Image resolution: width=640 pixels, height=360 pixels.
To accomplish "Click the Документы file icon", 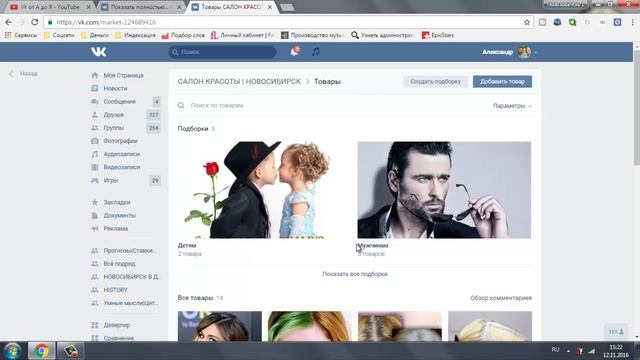I will (x=95, y=215).
